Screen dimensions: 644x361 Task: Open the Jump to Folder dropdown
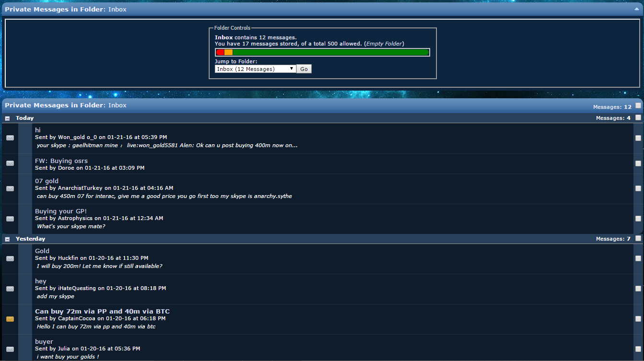[x=256, y=69]
